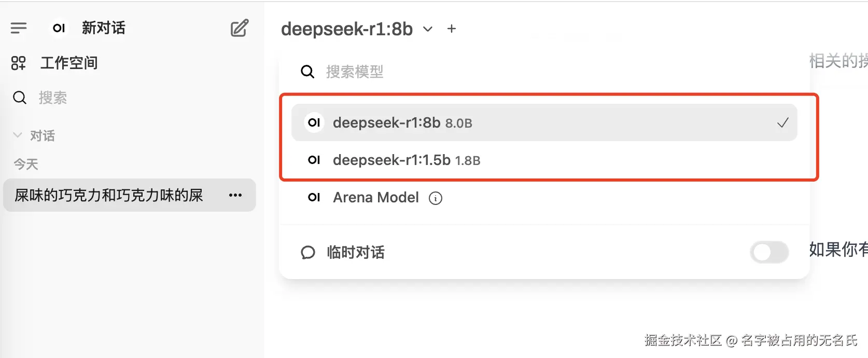The width and height of the screenshot is (868, 358).
Task: Click the 搜索 search icon in sidebar
Action: 19,98
